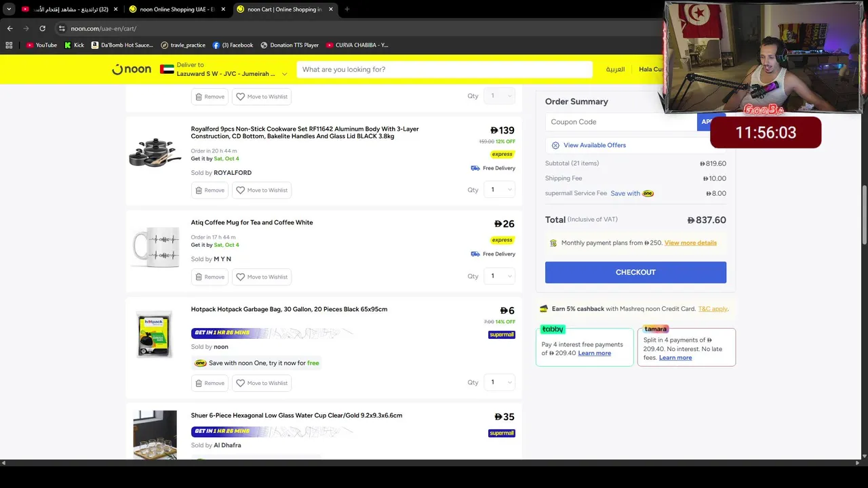Click trash icon for Atiq Coffee Mug

(x=199, y=277)
